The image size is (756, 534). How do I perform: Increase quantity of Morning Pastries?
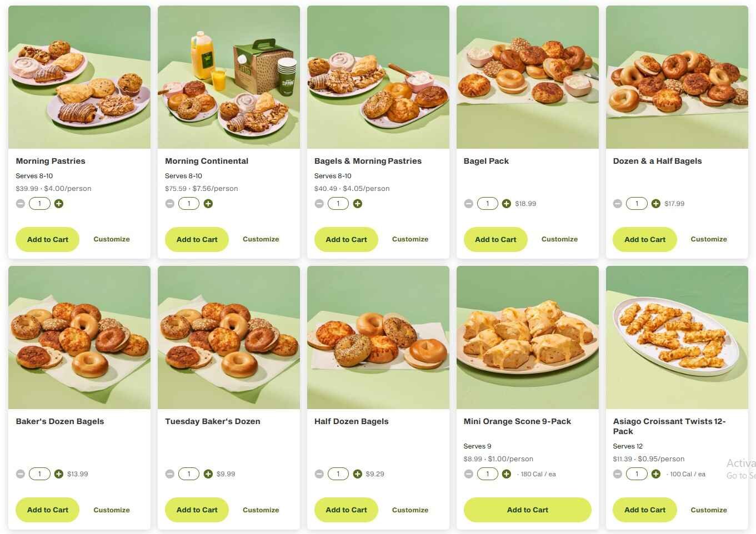58,203
